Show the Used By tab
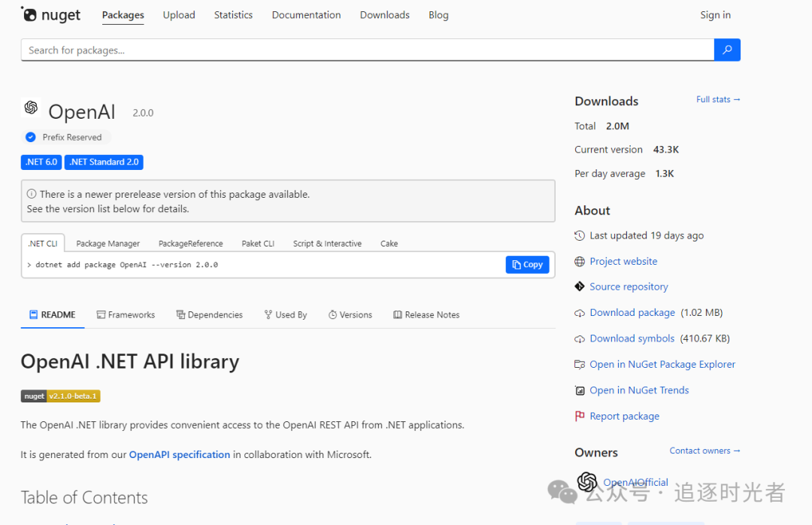Screen dimensions: 812x525 pyautogui.click(x=286, y=314)
